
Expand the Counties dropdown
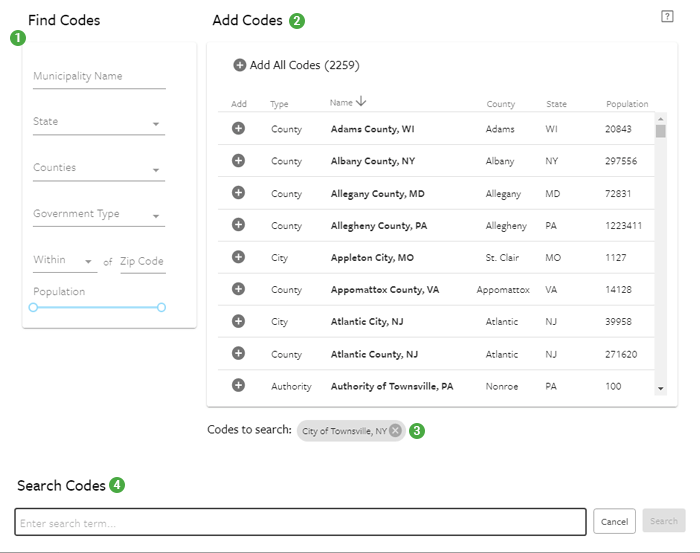coord(98,168)
